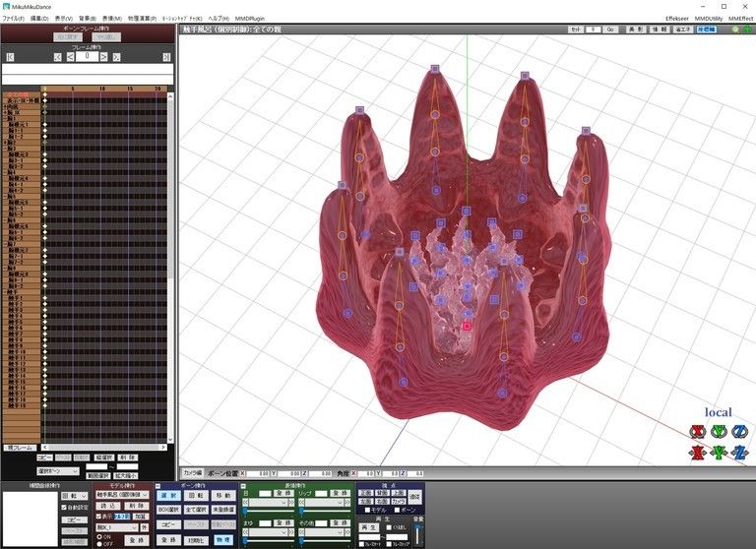Image resolution: width=756 pixels, height=549 pixels.
Task: Click the Go button in viewport header
Action: (610, 30)
